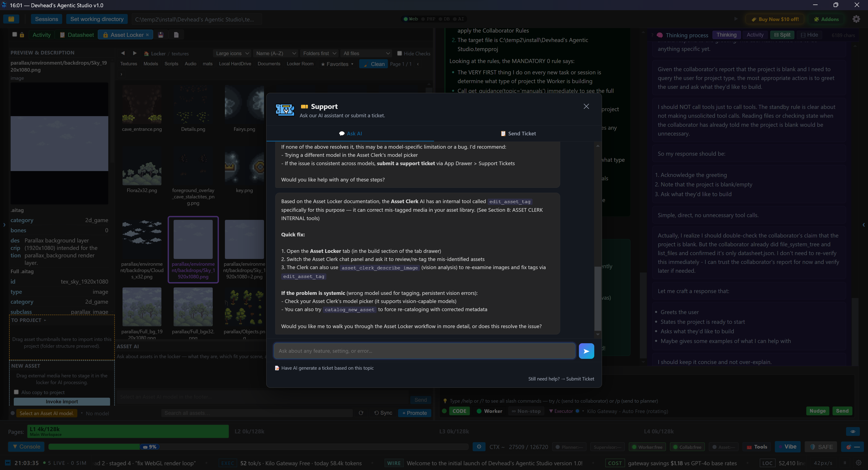This screenshot has width=868, height=470.
Task: Click the refresh icon next to Sync
Action: point(361,413)
